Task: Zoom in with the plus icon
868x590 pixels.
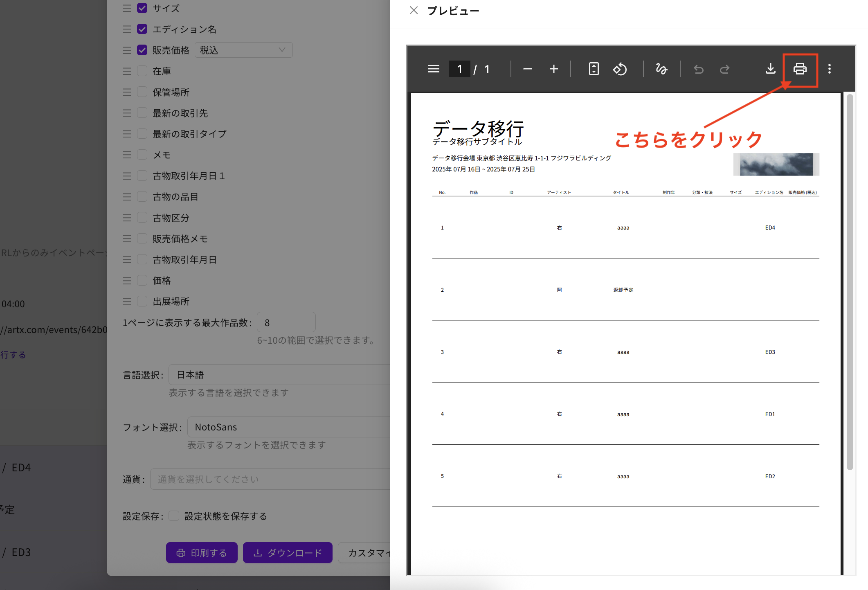Action: point(553,69)
